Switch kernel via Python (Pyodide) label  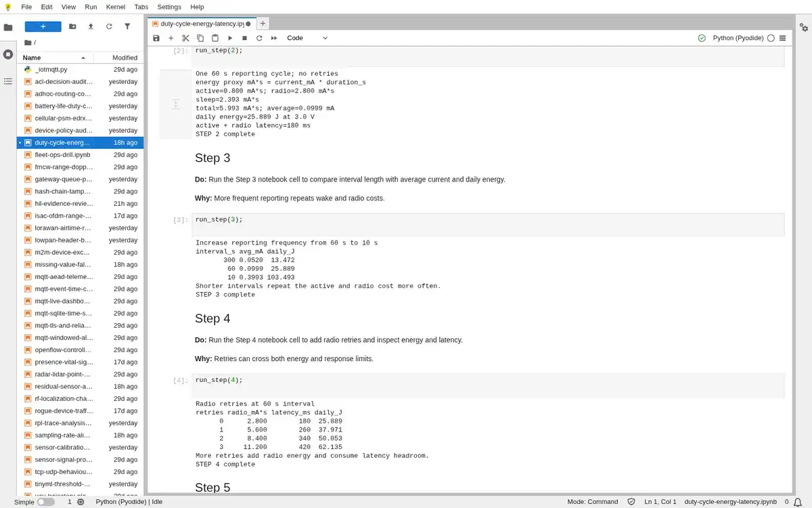point(738,38)
